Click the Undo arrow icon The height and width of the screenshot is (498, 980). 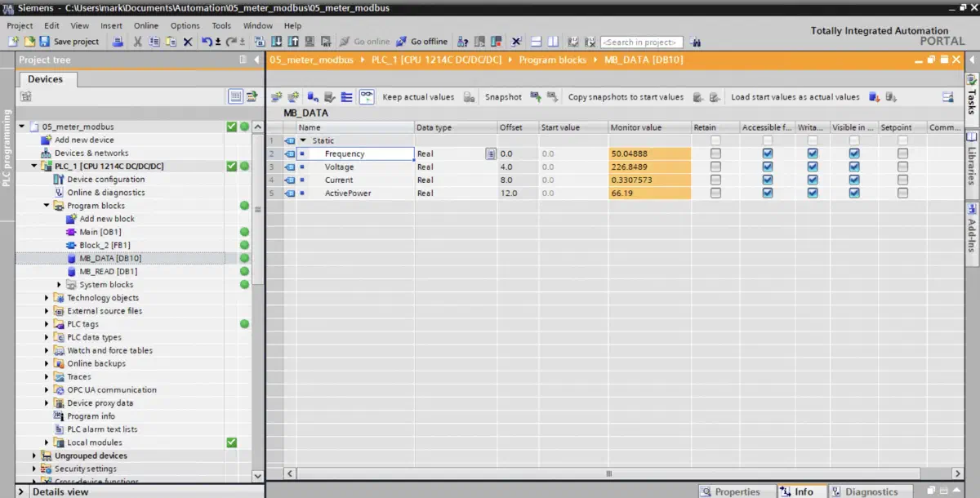207,42
